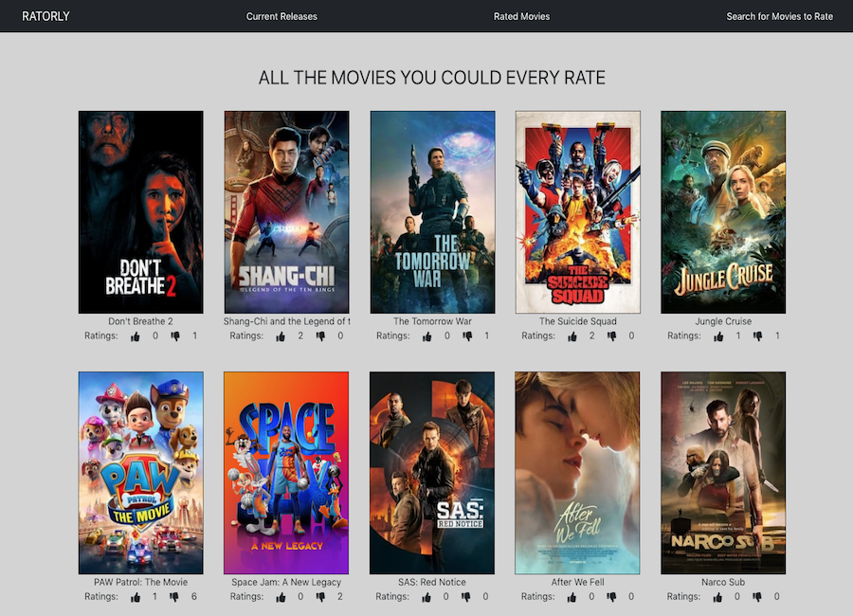Open the SAS: Red Notice poster

pyautogui.click(x=432, y=473)
